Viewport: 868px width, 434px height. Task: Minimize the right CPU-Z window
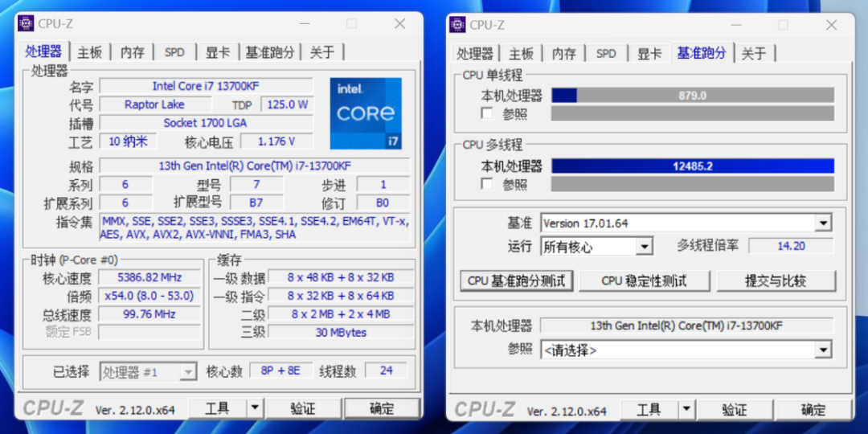(735, 25)
